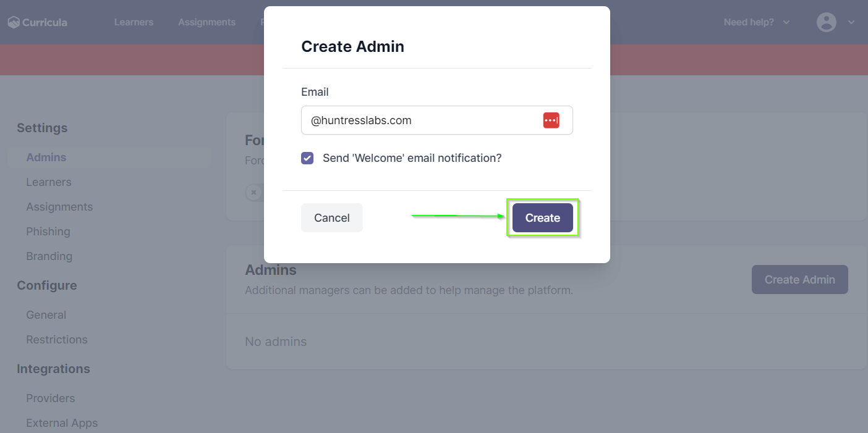Open Restrictions under Configure
868x433 pixels.
point(57,340)
